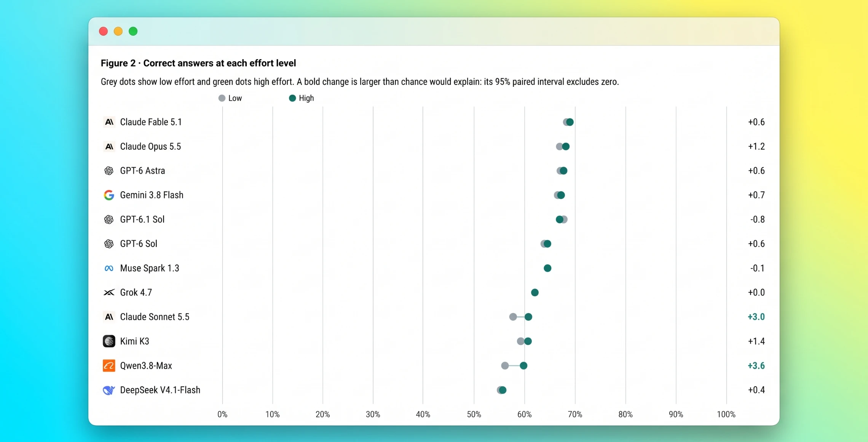Click the yellow window minimize button
The height and width of the screenshot is (442, 868).
[x=118, y=31]
